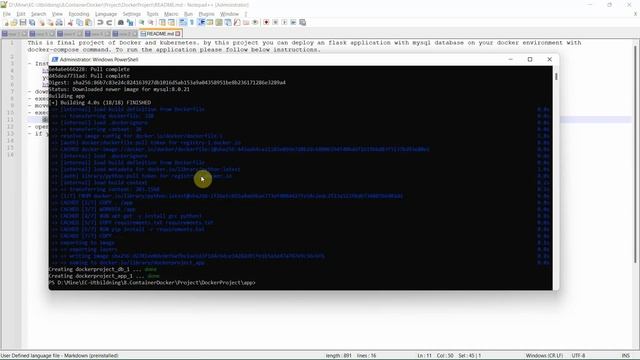Click the Redo toolbar icon

point(109,22)
